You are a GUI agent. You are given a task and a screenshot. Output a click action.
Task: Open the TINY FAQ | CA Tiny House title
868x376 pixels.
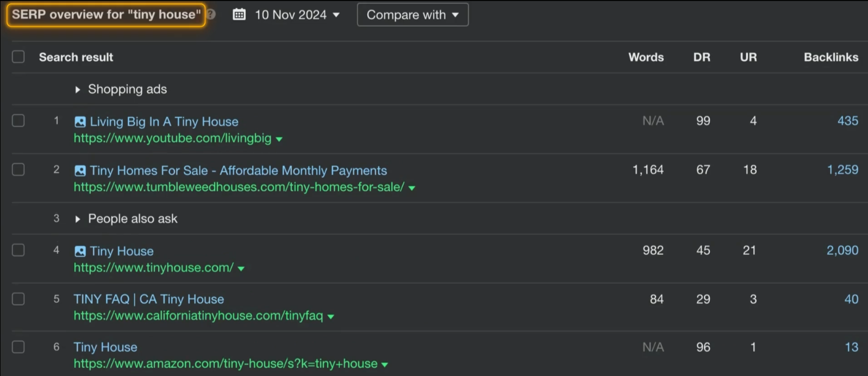(149, 299)
